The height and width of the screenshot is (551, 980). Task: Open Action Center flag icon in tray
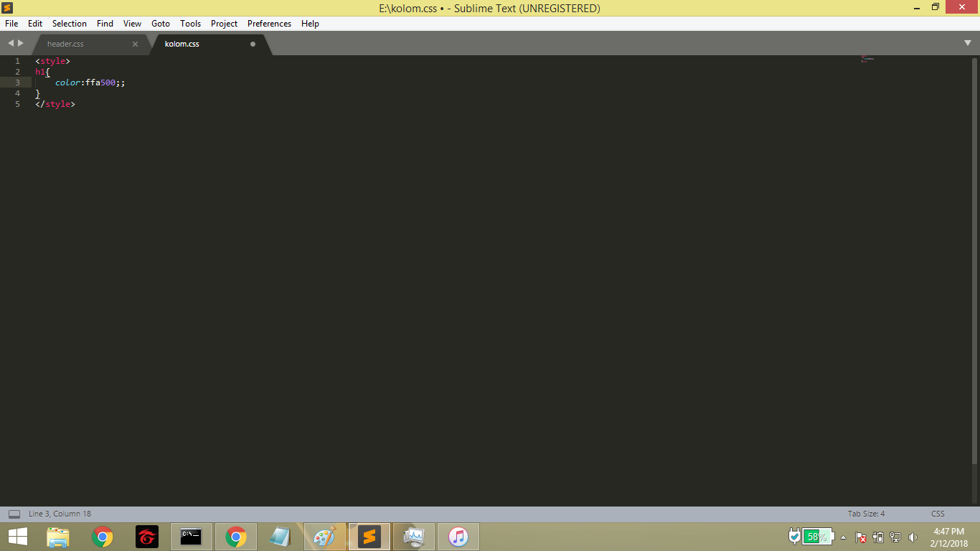click(859, 536)
